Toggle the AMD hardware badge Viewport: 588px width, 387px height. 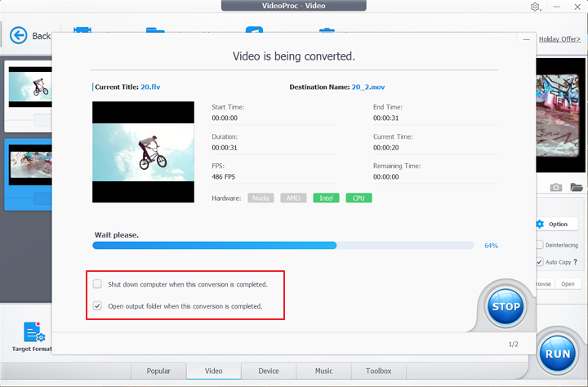coord(293,198)
